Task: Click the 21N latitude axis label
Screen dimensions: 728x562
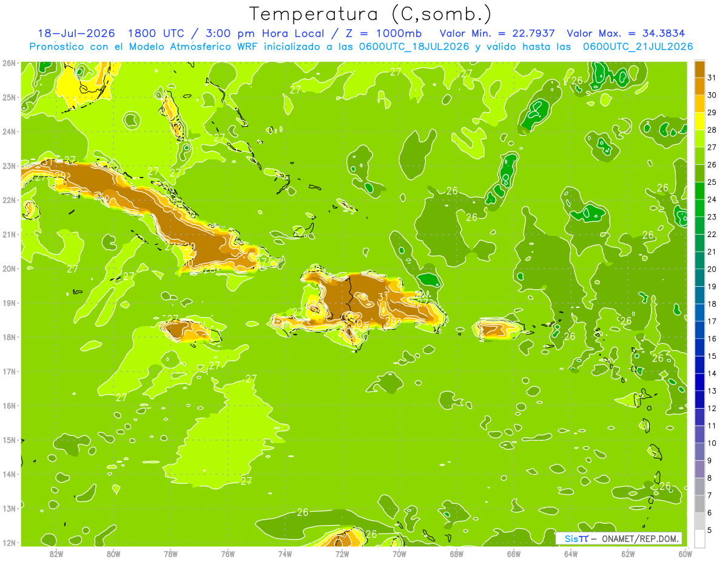Action: click(8, 235)
